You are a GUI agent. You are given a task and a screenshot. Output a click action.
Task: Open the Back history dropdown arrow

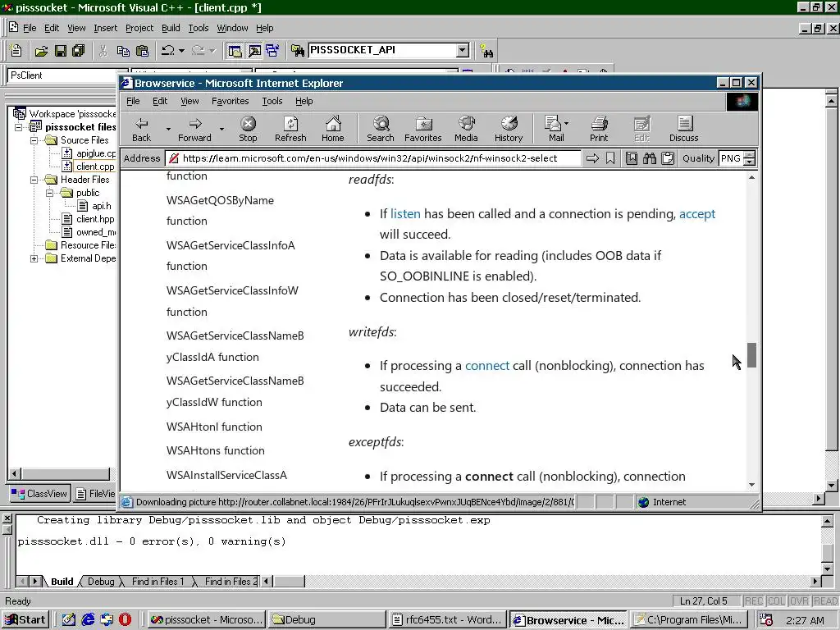pos(168,129)
